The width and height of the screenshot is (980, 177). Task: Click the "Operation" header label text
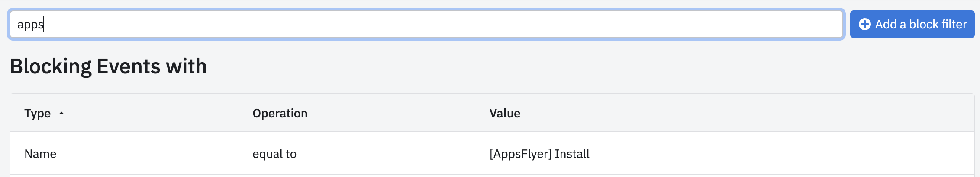point(280,113)
